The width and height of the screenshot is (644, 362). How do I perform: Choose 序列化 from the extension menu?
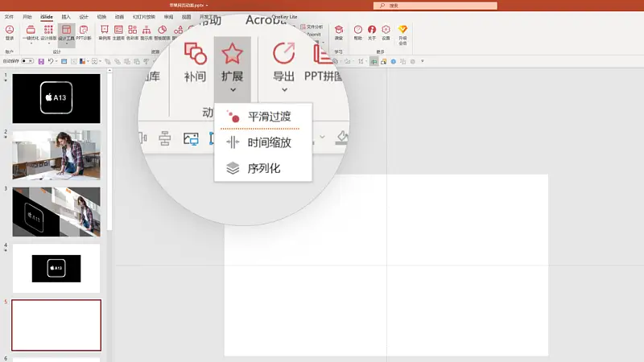click(263, 168)
